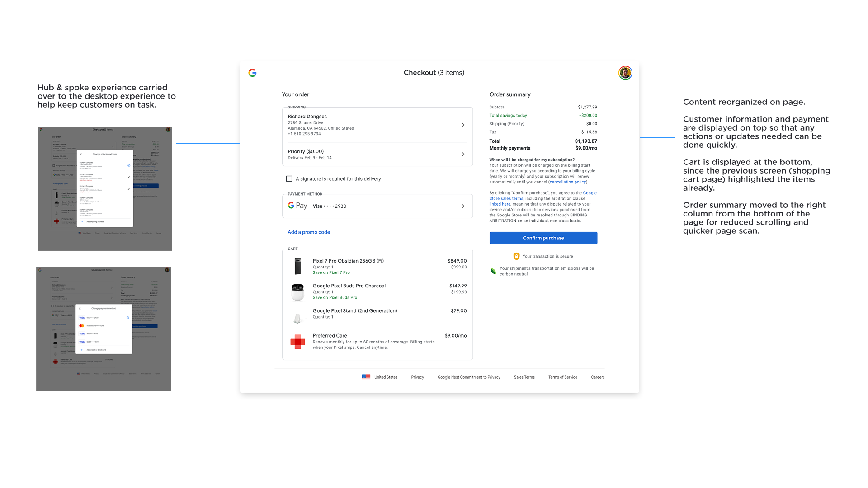Open the cancellation policy link
Viewport: 868px width, 488px height.
(568, 182)
